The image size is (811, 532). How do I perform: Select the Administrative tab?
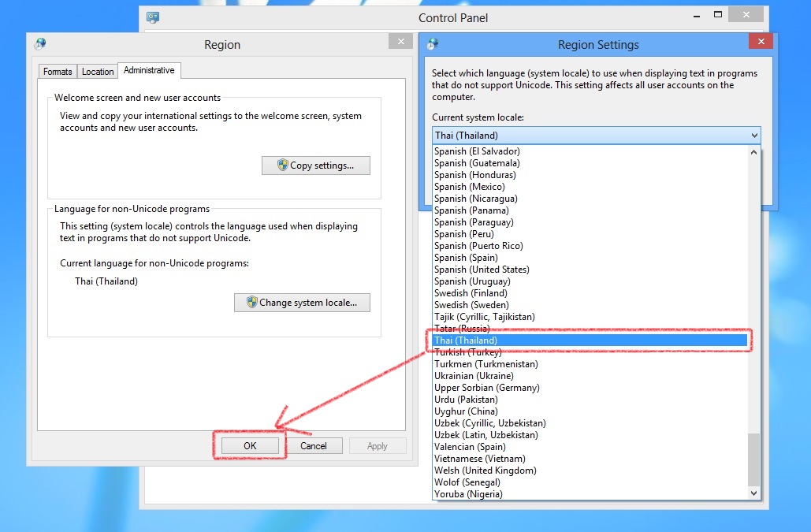point(149,69)
